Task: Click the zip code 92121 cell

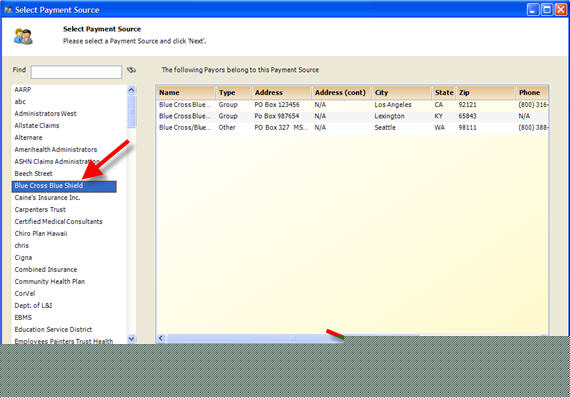Action: pyautogui.click(x=467, y=105)
